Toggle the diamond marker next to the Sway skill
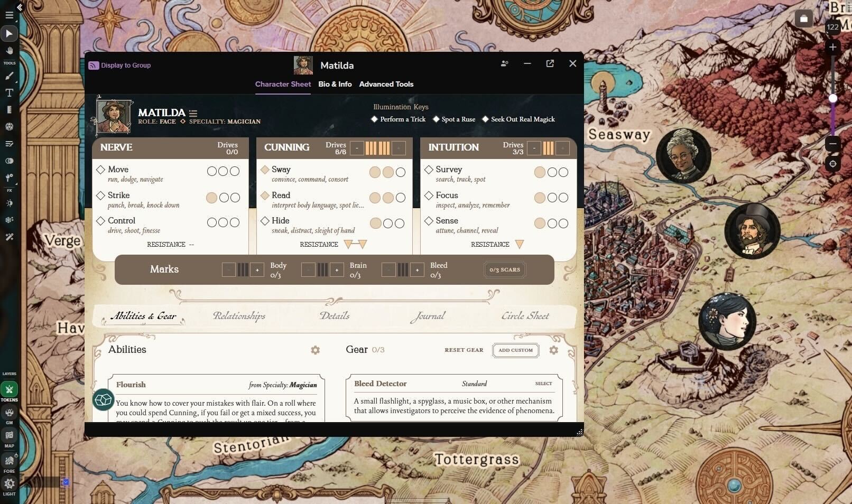 pos(265,169)
